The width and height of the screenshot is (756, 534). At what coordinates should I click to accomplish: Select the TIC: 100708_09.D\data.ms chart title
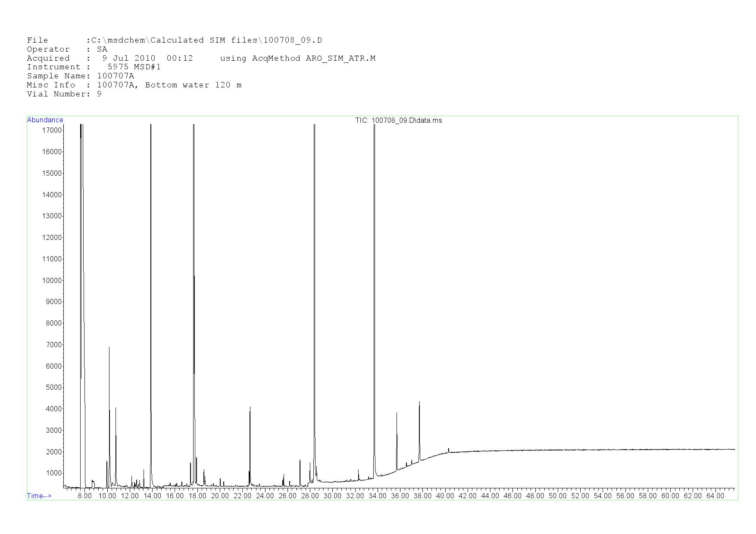(398, 121)
